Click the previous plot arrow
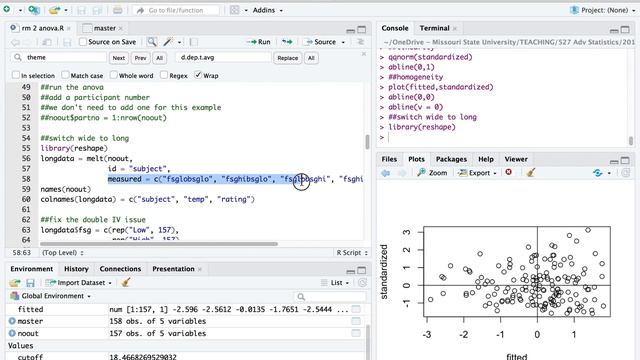This screenshot has height=360, width=640. [386, 173]
